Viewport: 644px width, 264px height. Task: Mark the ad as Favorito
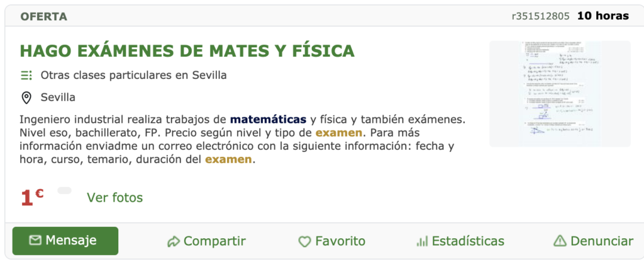(332, 241)
